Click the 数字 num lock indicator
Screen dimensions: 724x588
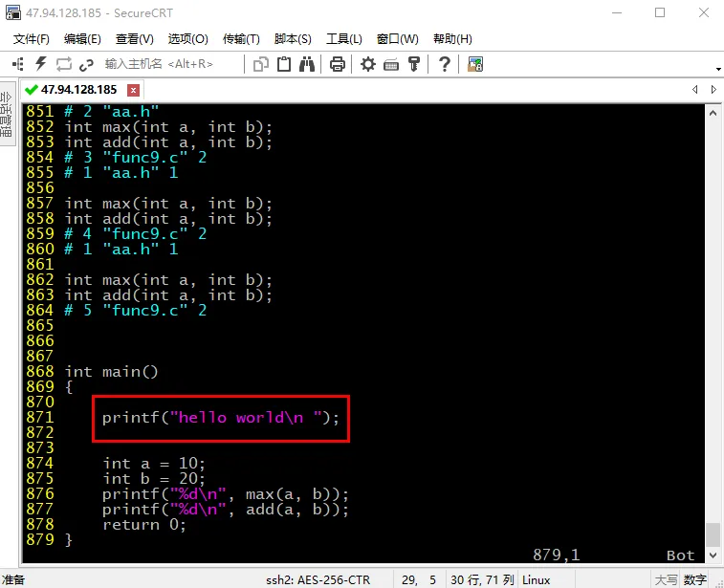click(x=695, y=579)
